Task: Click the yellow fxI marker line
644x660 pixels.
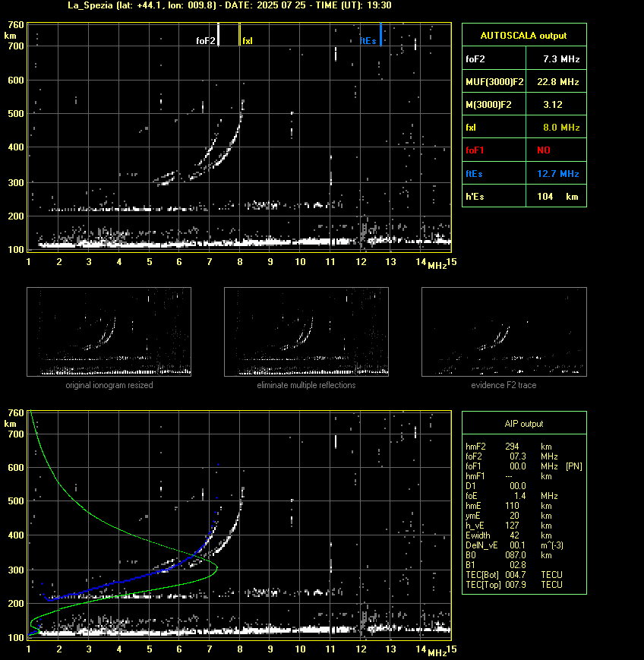Action: (x=239, y=34)
